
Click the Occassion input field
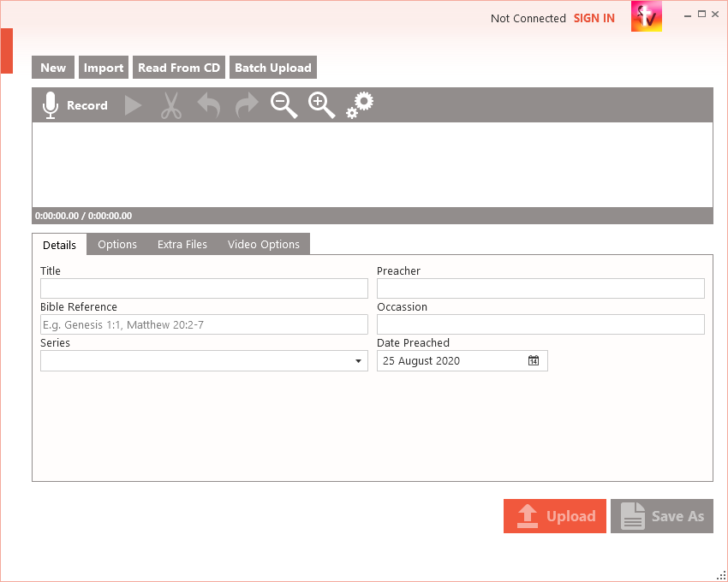[x=540, y=324]
